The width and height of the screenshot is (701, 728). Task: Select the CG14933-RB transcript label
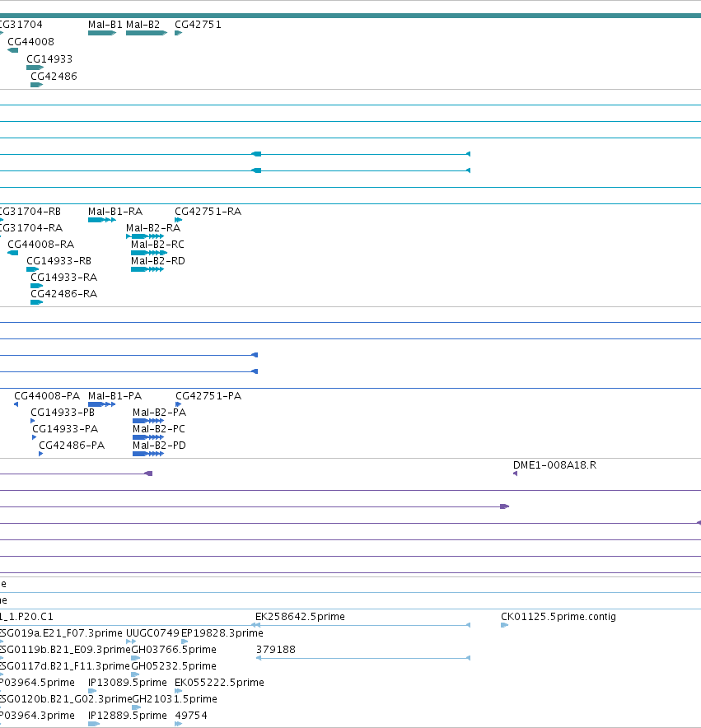pos(59,261)
